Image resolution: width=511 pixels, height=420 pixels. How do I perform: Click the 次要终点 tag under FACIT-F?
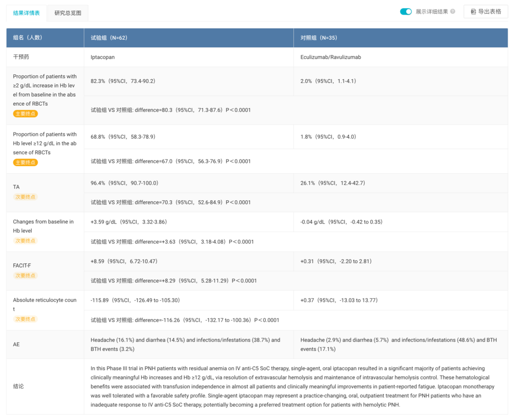[26, 276]
